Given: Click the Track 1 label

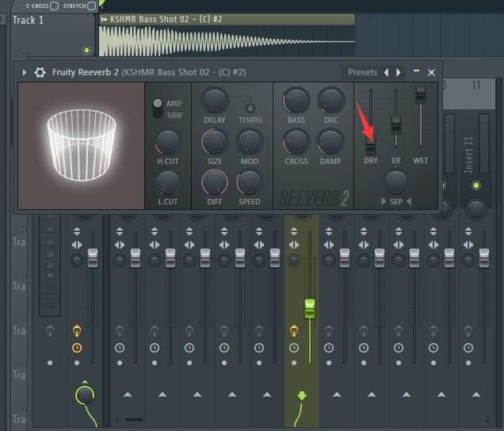Looking at the screenshot, I should (x=28, y=21).
